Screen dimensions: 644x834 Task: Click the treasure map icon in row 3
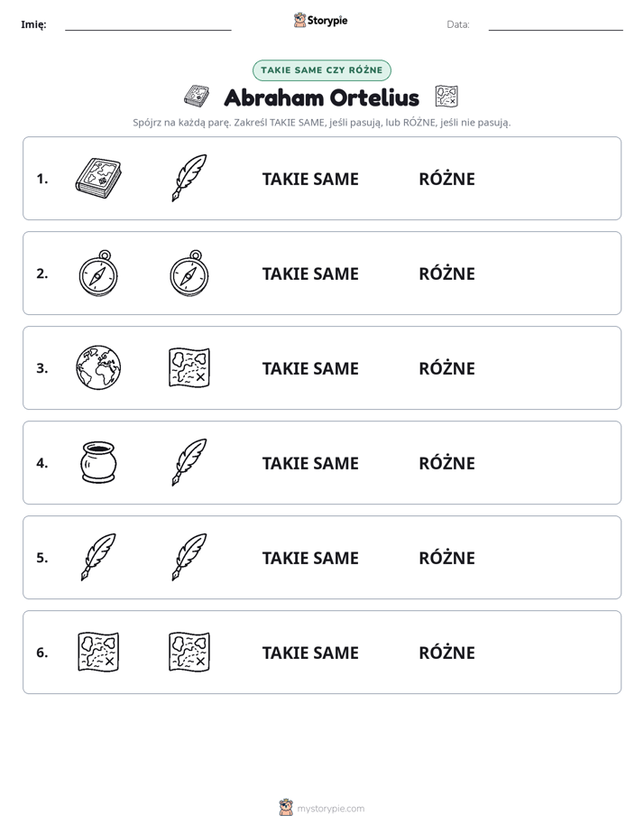189,367
